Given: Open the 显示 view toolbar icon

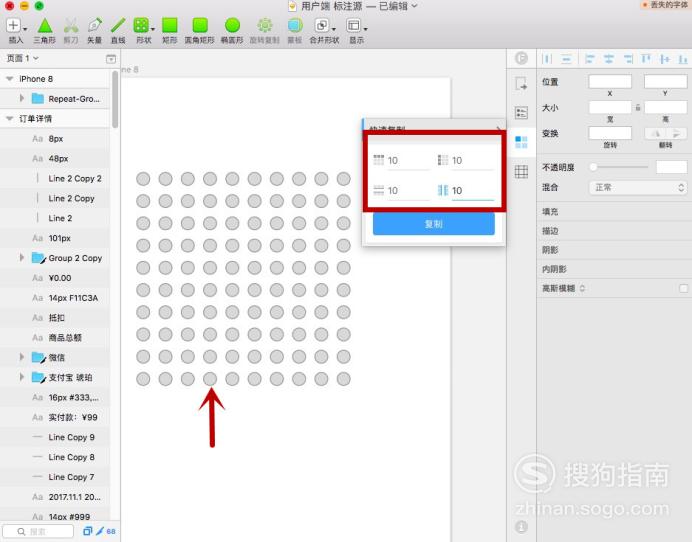Looking at the screenshot, I should click(357, 30).
